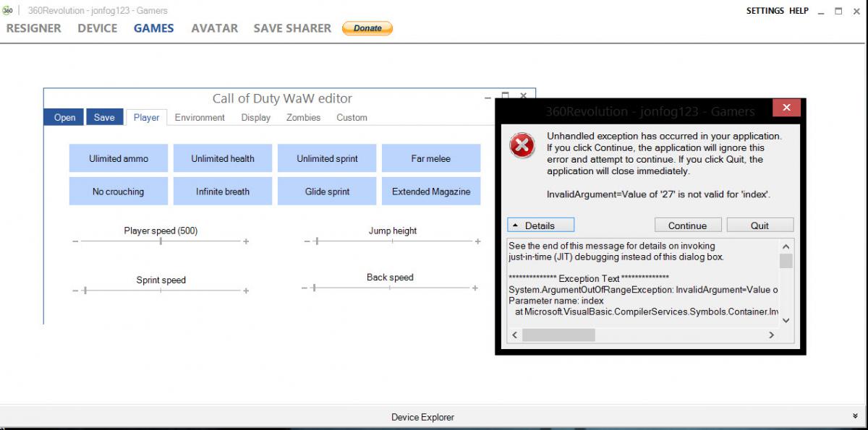Click the plus icon for Player speed
Viewport: 868px width, 430px height.
pos(246,241)
